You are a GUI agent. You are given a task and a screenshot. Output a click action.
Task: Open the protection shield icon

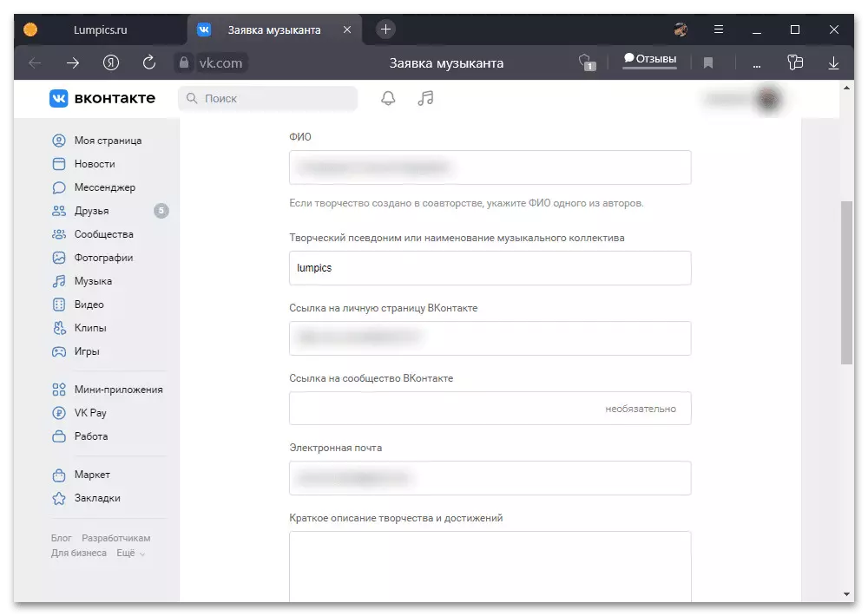tap(586, 62)
